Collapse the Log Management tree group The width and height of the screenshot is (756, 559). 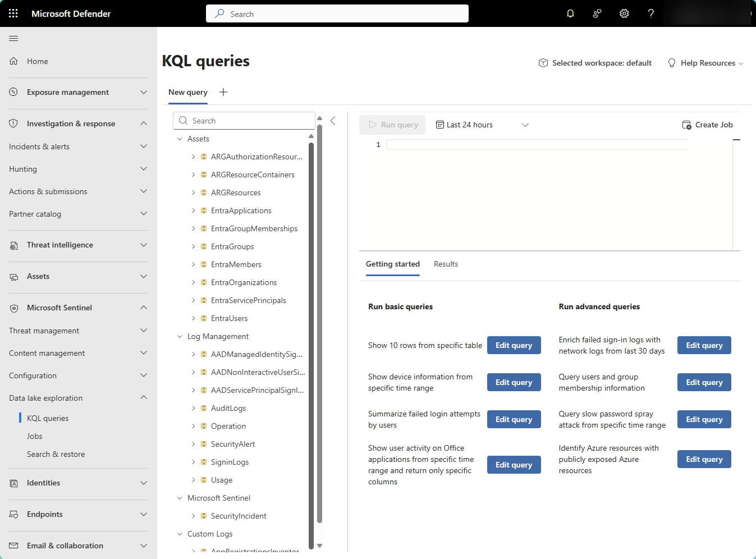tap(180, 336)
